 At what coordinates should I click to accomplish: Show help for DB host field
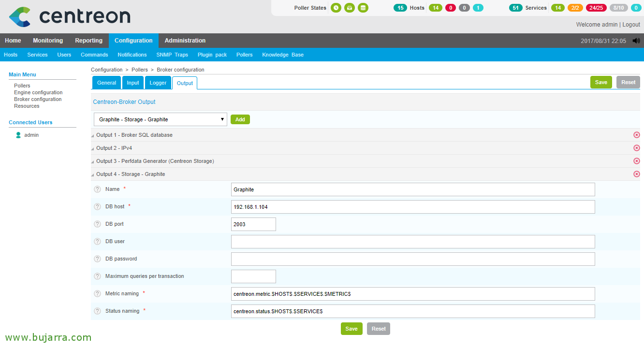click(97, 207)
